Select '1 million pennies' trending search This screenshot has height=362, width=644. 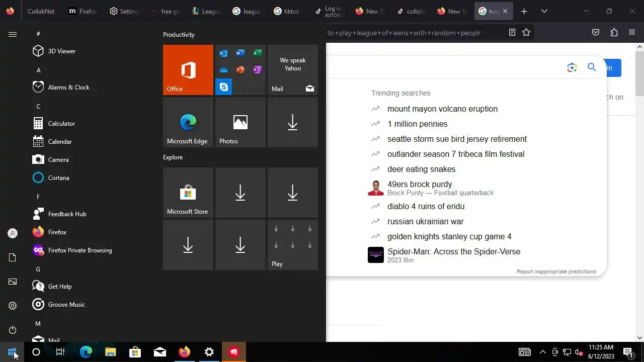click(417, 124)
